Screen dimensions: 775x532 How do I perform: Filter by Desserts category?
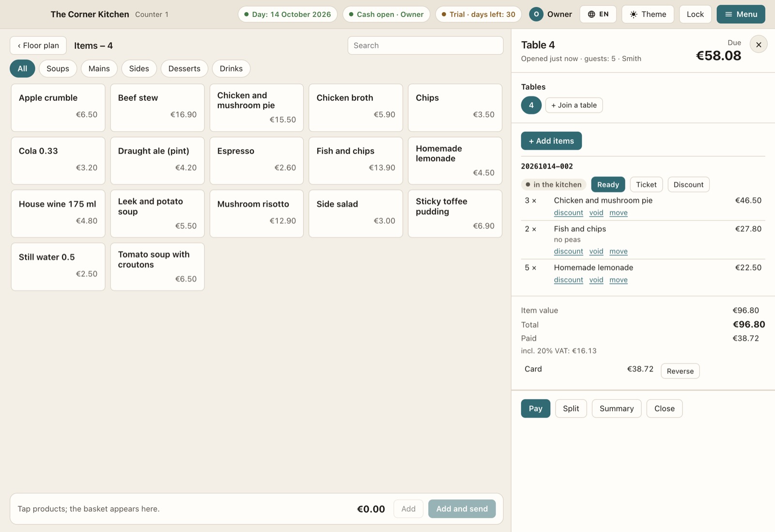click(x=184, y=68)
